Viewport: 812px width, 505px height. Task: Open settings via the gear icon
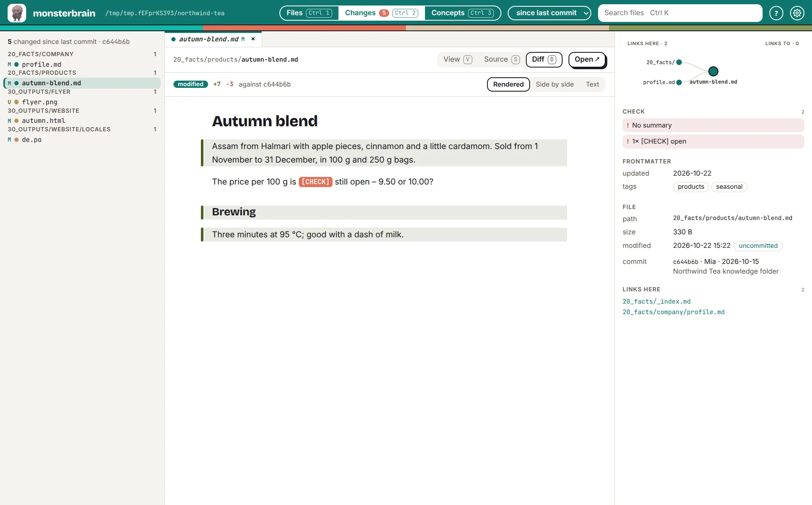click(797, 13)
